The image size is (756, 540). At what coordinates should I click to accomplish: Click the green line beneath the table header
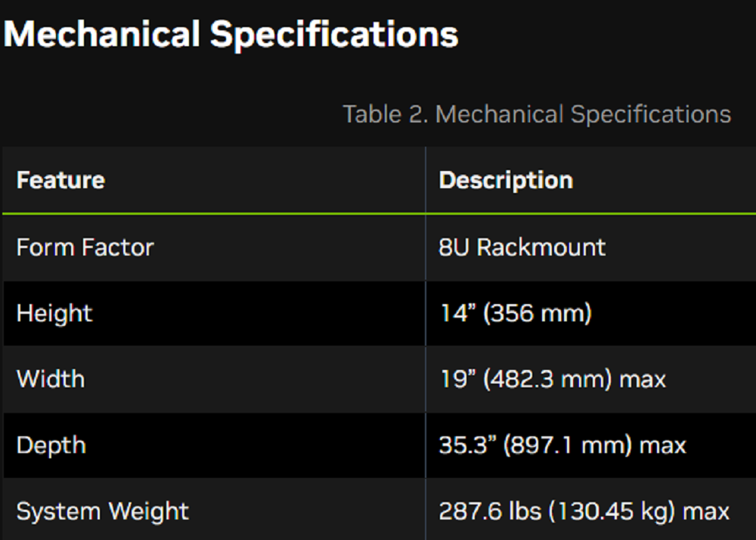pos(227,214)
